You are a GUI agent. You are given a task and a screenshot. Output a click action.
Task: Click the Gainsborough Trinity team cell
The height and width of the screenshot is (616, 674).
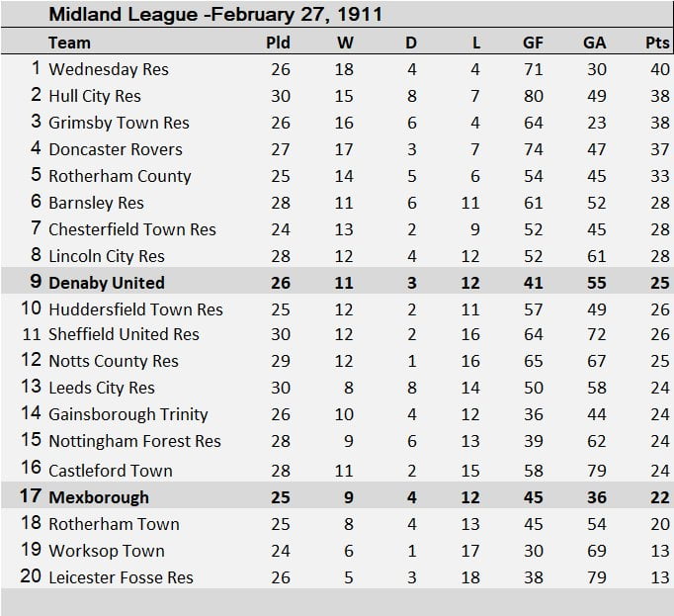click(x=128, y=414)
